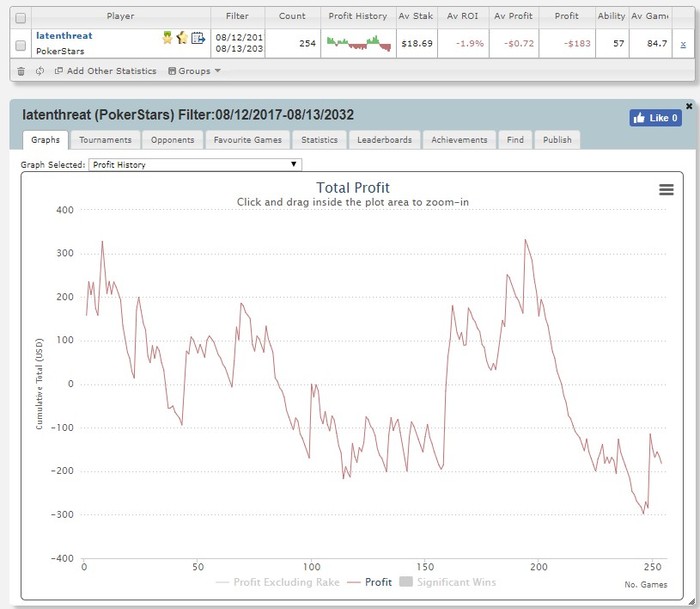Click the bottom-right resize grip of chart
This screenshot has height=609, width=700.
[692, 602]
